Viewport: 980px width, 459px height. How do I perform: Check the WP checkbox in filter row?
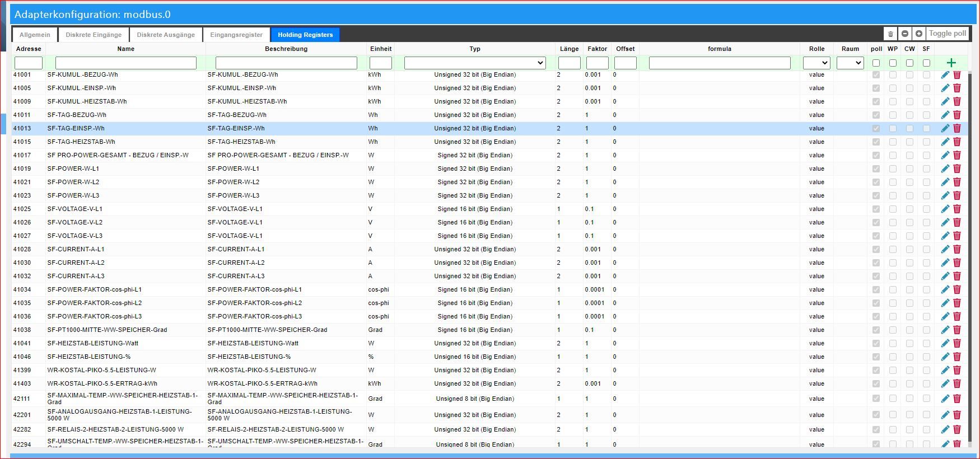[x=893, y=63]
